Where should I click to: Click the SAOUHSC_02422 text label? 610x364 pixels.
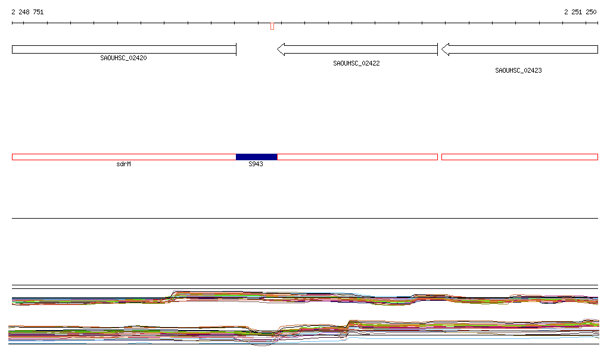356,63
